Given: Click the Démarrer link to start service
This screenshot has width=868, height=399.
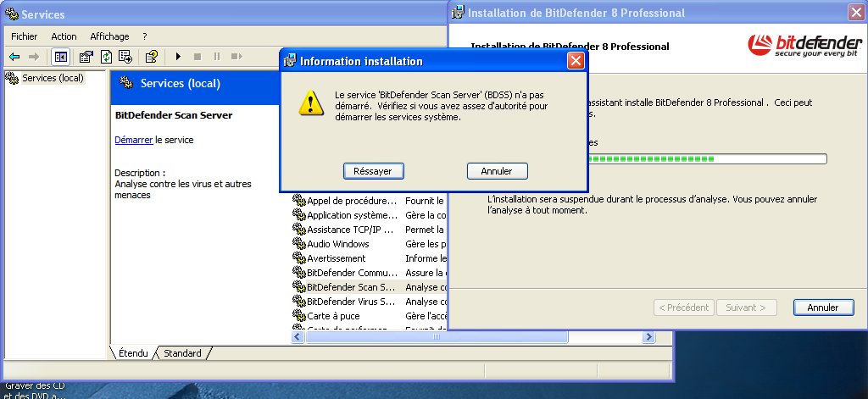Looking at the screenshot, I should click(133, 140).
